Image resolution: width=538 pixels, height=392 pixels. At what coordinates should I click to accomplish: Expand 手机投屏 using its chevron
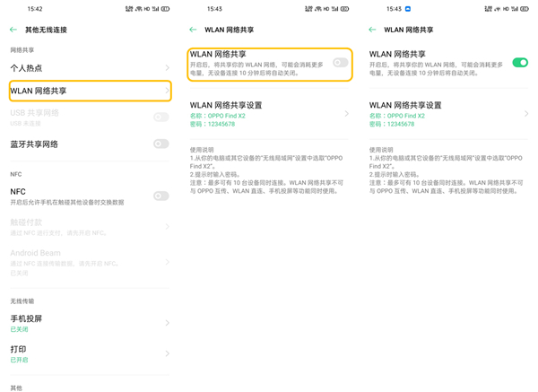167,323
